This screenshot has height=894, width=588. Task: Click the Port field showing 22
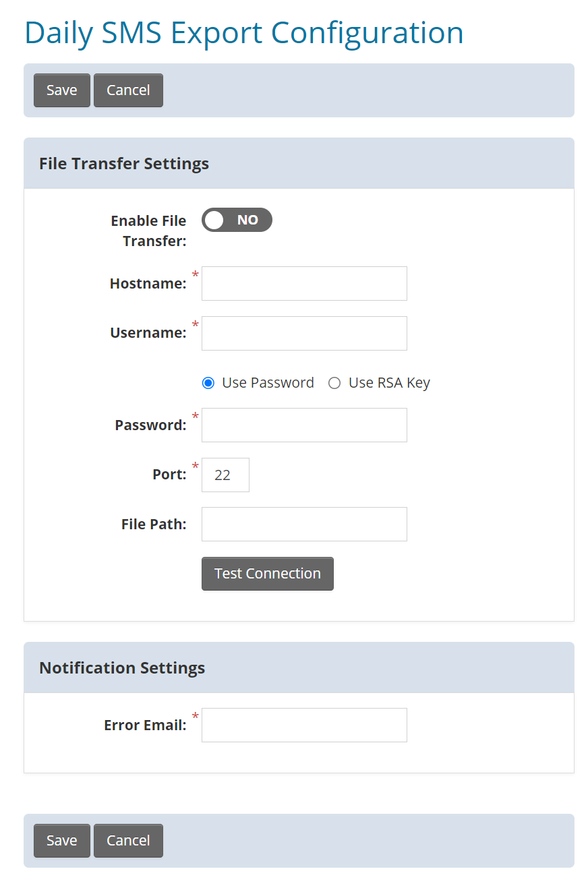(x=225, y=475)
